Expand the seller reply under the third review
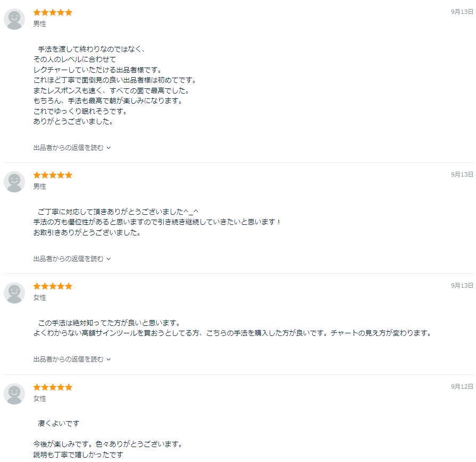Image resolution: width=476 pixels, height=462 pixels. 72,359
